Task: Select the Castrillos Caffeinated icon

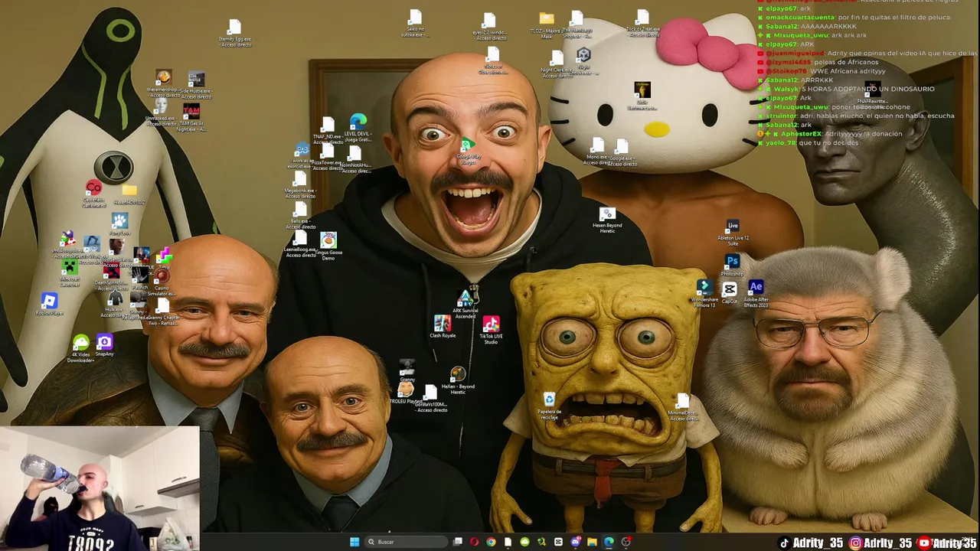Action: click(93, 187)
